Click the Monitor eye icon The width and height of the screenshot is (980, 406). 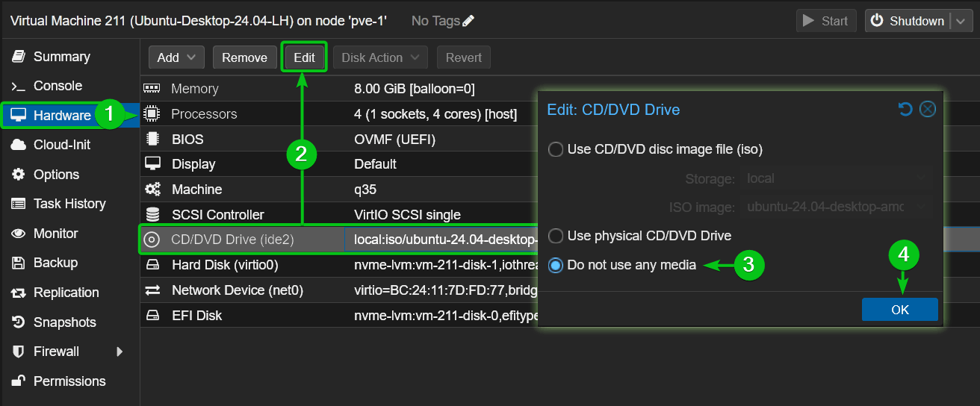point(19,234)
